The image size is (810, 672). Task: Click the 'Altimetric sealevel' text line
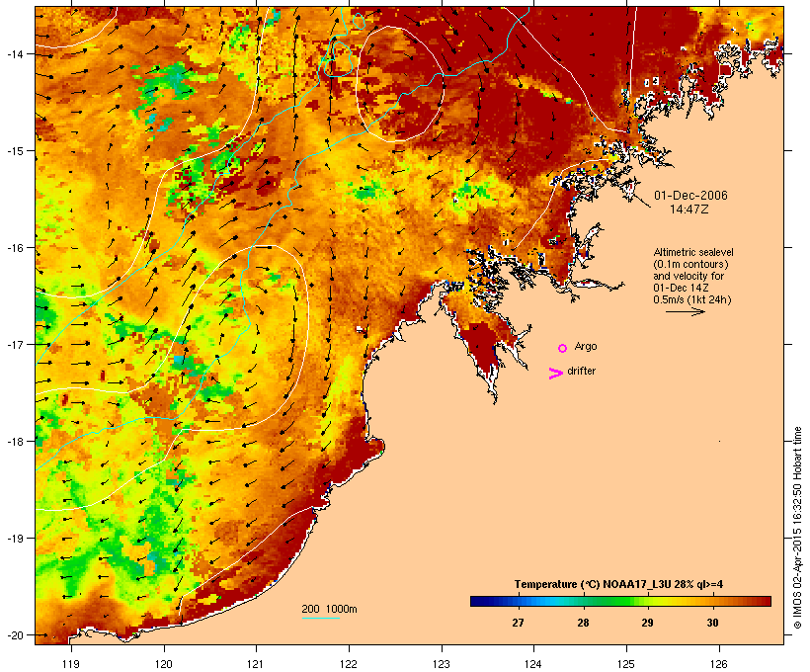tap(693, 252)
